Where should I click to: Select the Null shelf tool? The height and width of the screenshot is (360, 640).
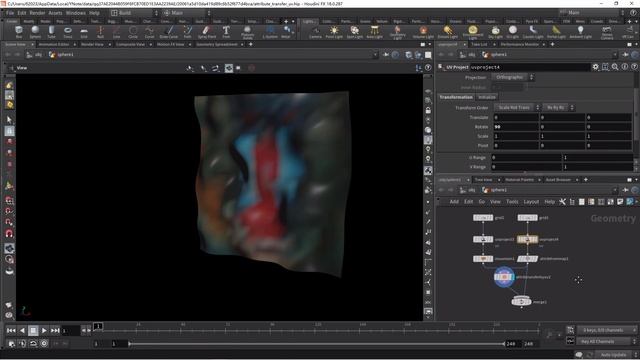(x=100, y=31)
